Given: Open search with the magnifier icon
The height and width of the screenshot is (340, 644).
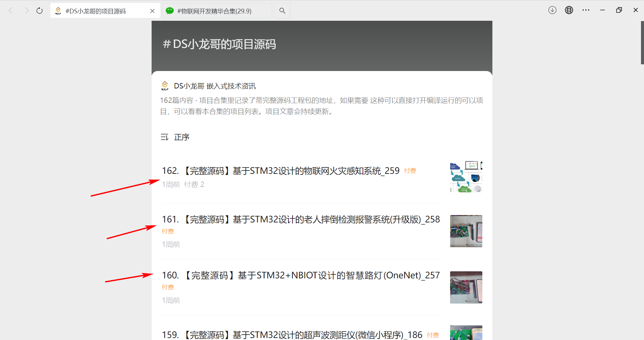Looking at the screenshot, I should (282, 11).
